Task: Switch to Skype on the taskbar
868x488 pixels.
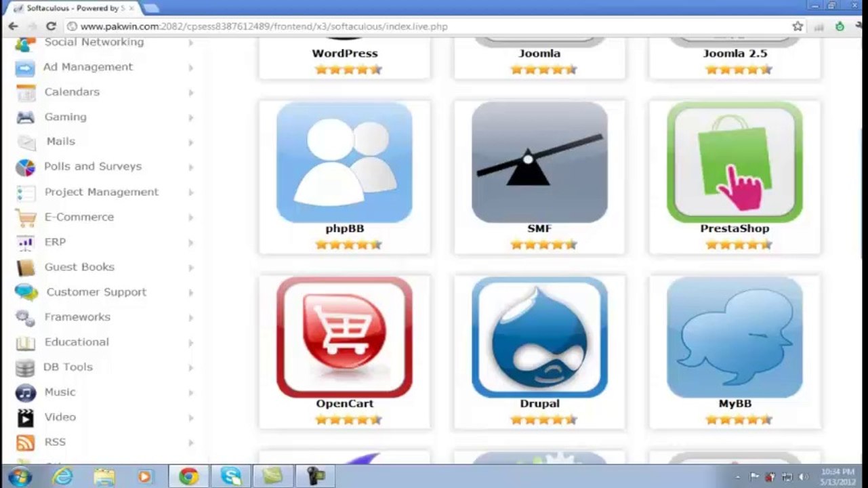Action: click(x=230, y=476)
